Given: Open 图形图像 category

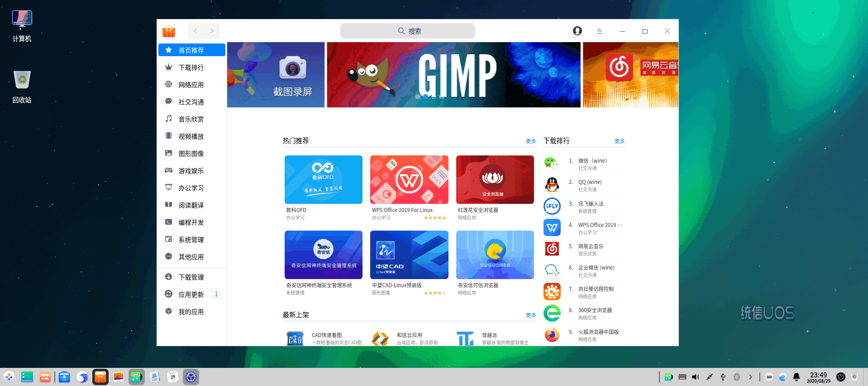Looking at the screenshot, I should [192, 153].
